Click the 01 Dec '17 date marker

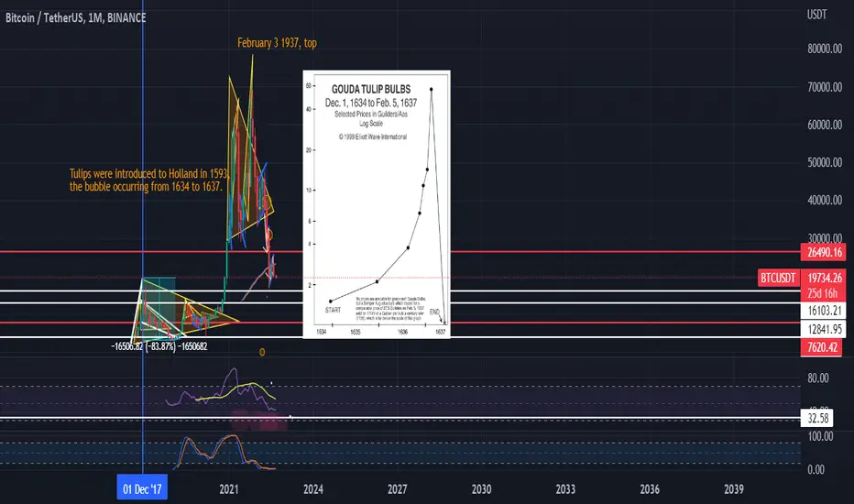142,488
